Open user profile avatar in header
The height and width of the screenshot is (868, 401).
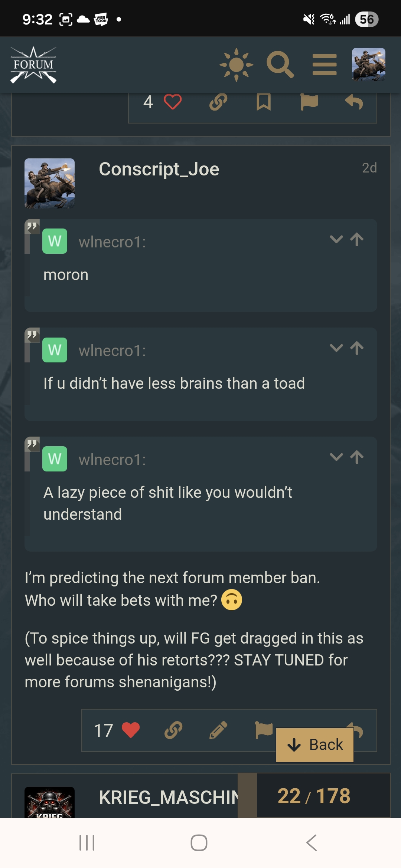pyautogui.click(x=368, y=65)
